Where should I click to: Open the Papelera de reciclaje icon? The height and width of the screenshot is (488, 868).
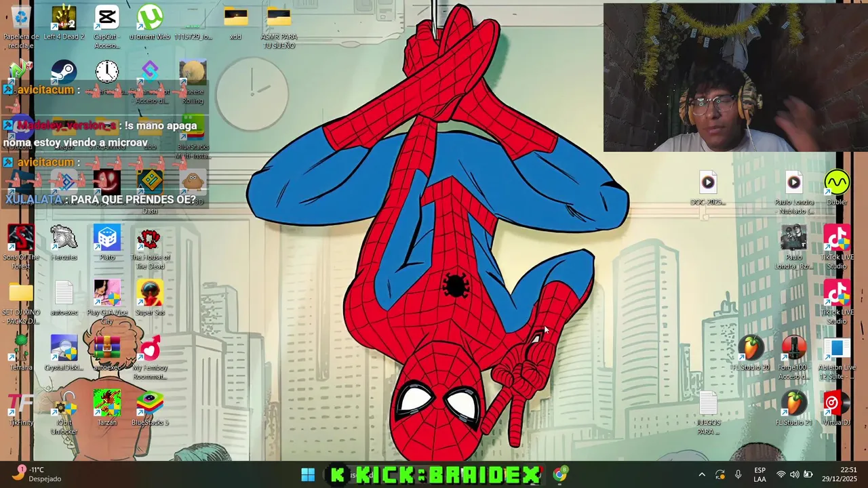tap(21, 18)
